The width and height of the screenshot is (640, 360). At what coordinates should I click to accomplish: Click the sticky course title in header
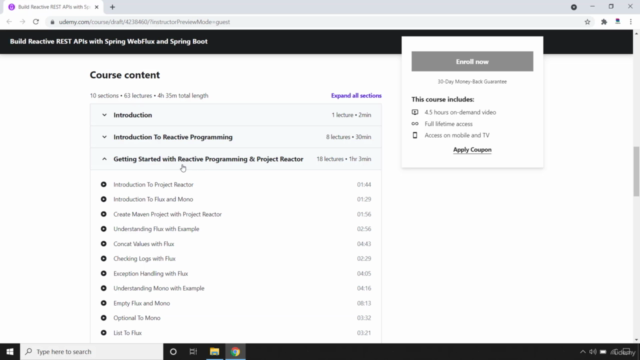(109, 42)
